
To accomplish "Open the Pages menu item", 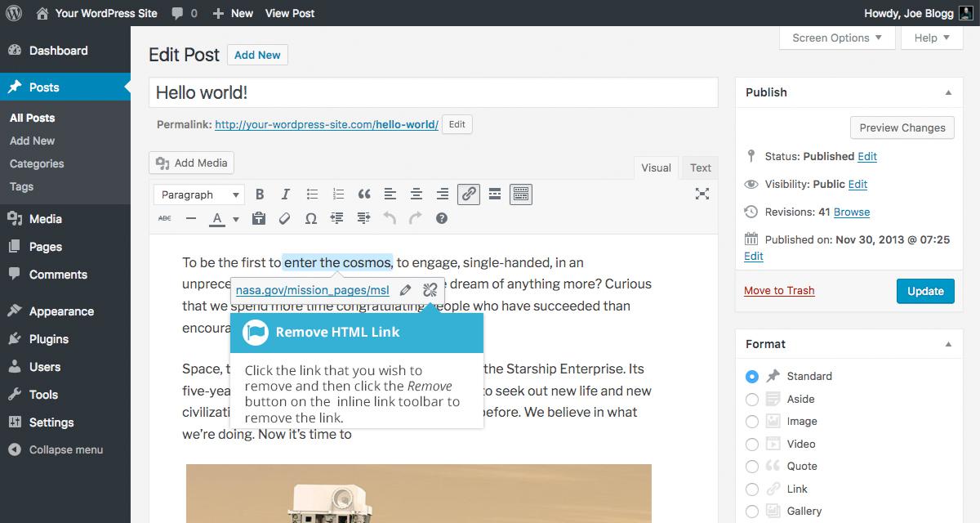I will click(x=65, y=247).
